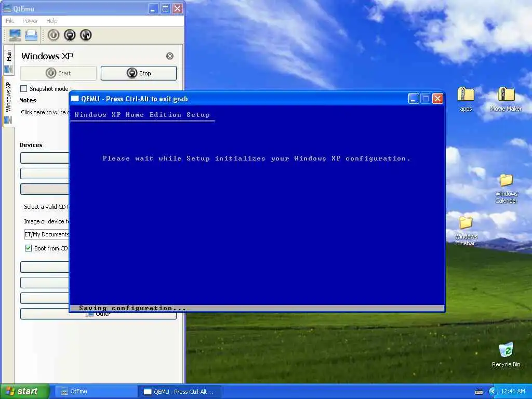Viewport: 532px width, 399px height.
Task: Click the open machine toolbar icon in QtEmu
Action: (x=31, y=35)
